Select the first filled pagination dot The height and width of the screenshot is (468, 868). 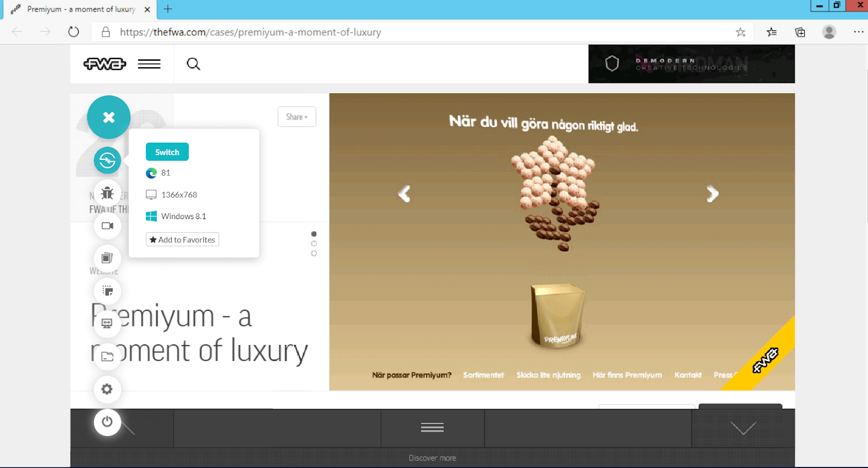click(314, 234)
